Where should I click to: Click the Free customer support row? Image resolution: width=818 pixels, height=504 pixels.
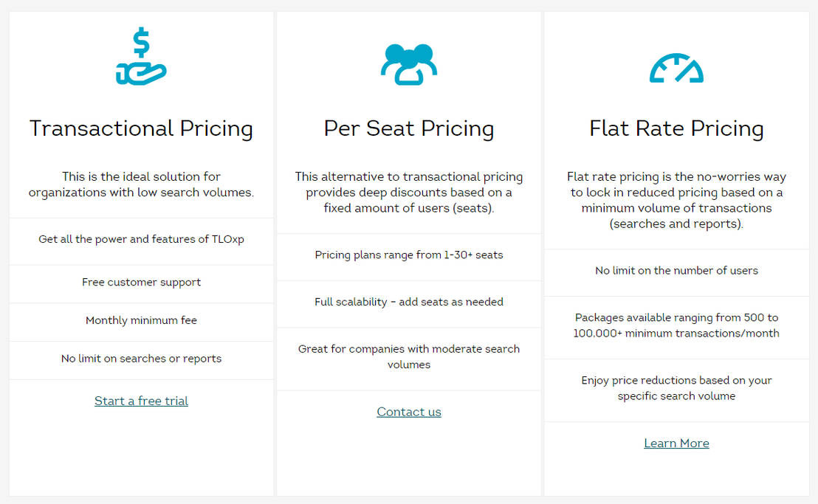(x=141, y=282)
